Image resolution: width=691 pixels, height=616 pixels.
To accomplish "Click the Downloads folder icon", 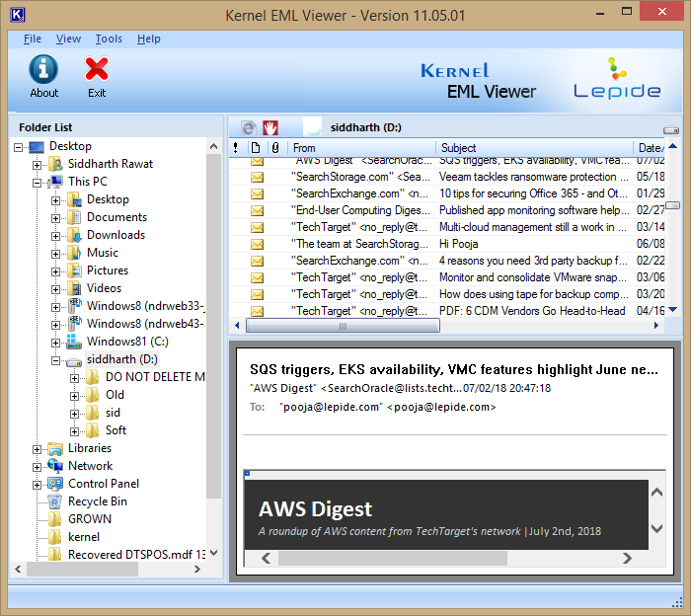I will tap(74, 235).
